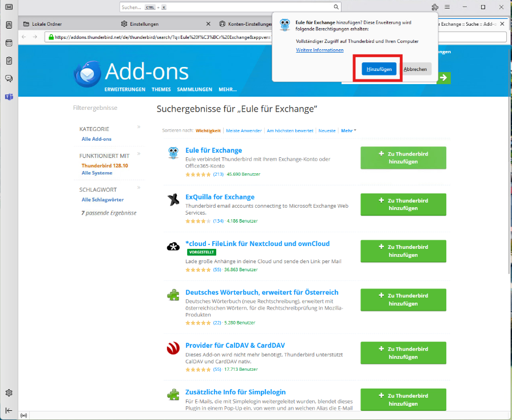Open the Weitere Informationen link

pyautogui.click(x=320, y=50)
